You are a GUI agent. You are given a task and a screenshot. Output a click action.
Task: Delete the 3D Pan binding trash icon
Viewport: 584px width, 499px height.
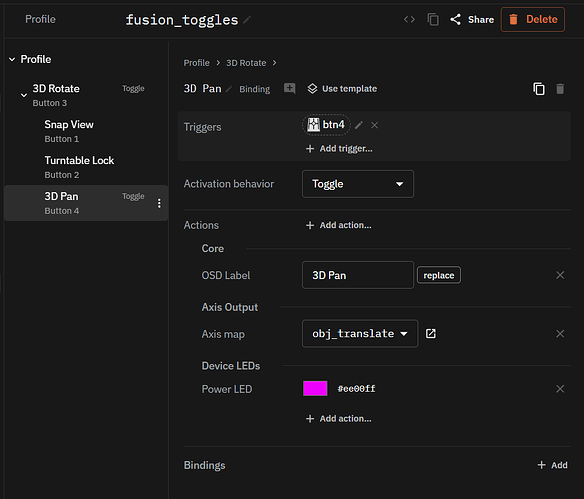tap(560, 89)
